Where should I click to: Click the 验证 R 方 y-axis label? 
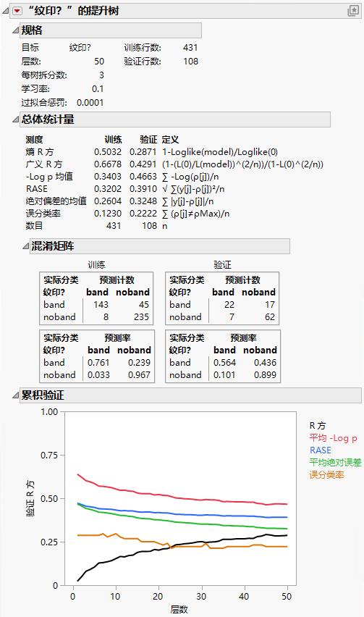pyautogui.click(x=30, y=498)
